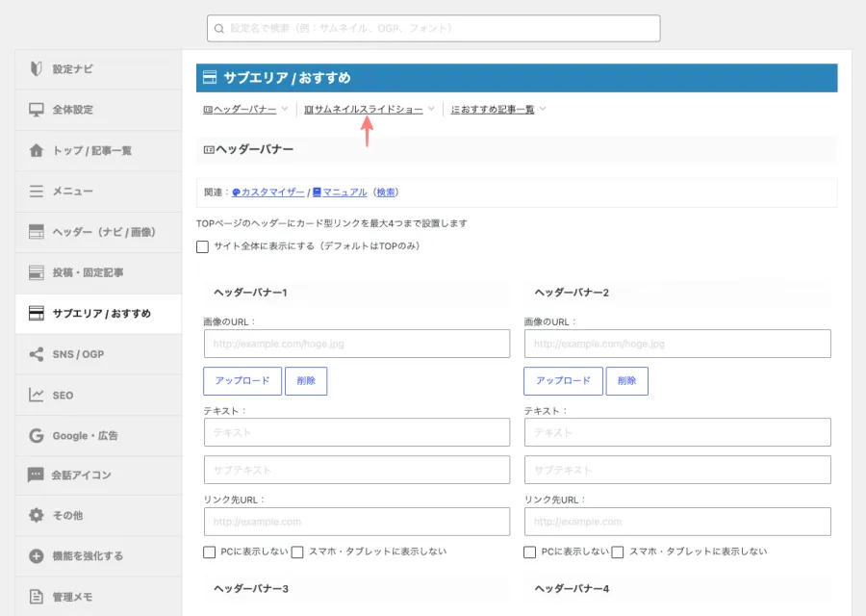This screenshot has width=866, height=616.
Task: Click the Google G icon
Action: [36, 436]
